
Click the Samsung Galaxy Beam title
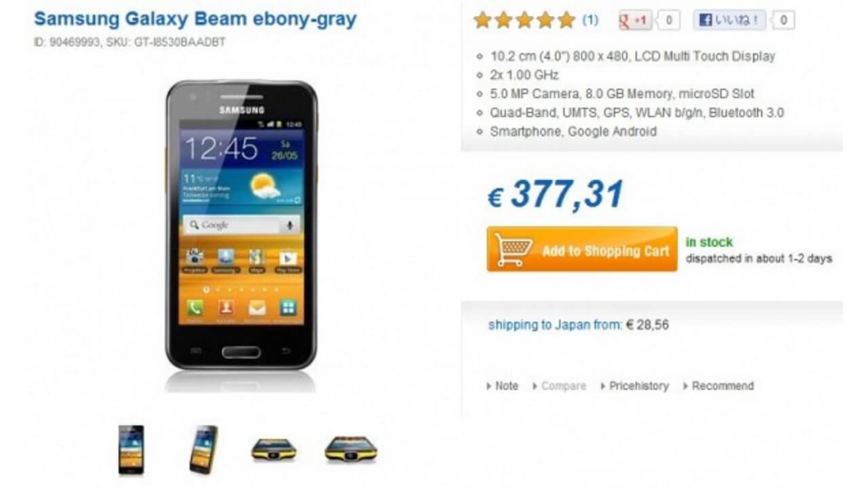(195, 19)
